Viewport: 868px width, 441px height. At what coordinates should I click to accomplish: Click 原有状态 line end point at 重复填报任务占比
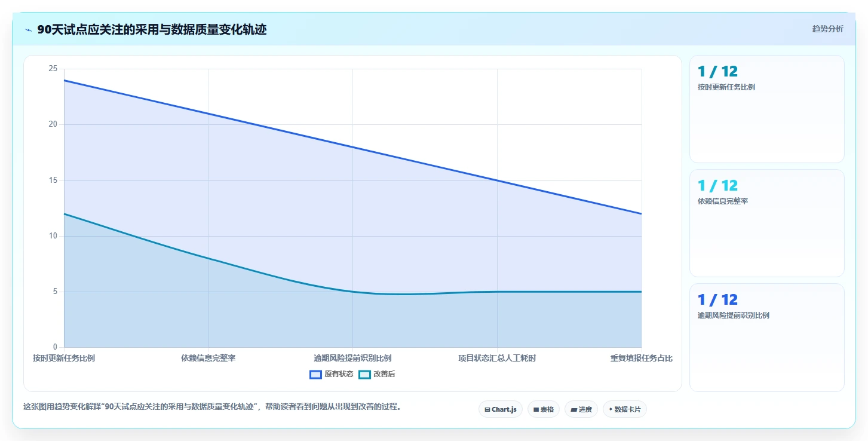pyautogui.click(x=642, y=214)
